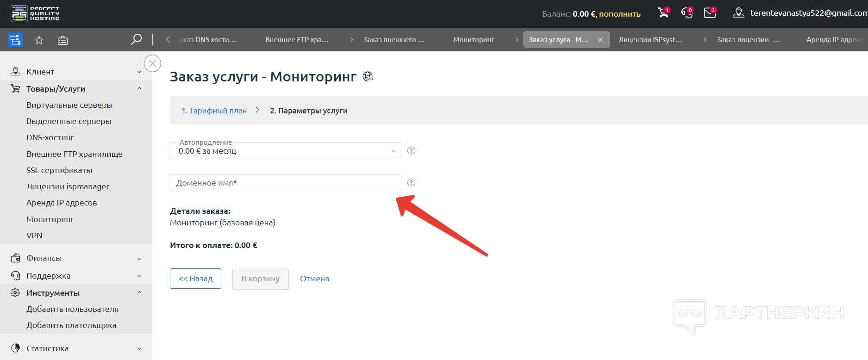Click the user profile icon

(738, 13)
